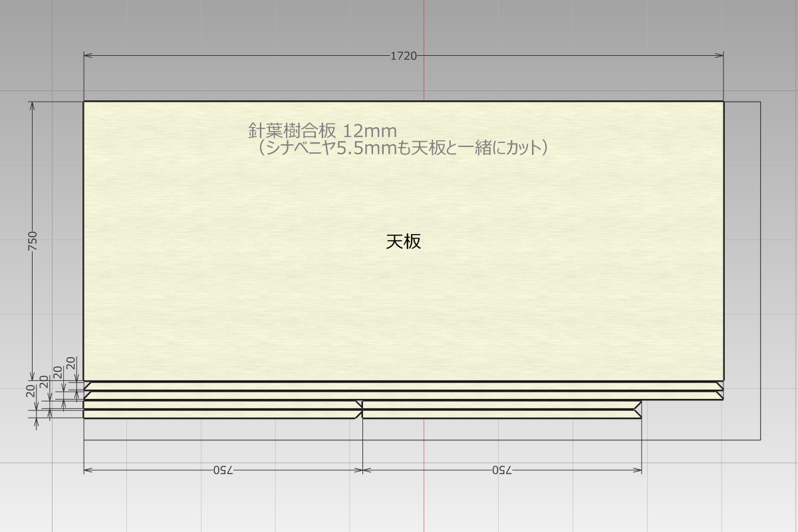Click the leftmost 20 strip dimension value

(x=31, y=390)
